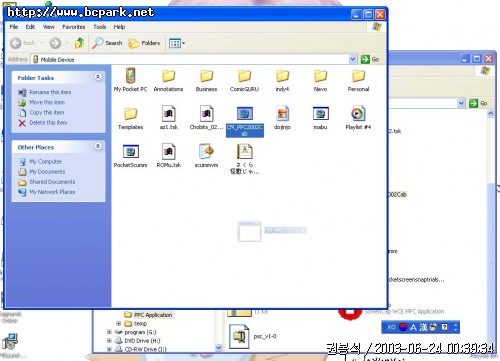Open the Views dropdown button
This screenshot has height=361, width=500.
[x=177, y=43]
